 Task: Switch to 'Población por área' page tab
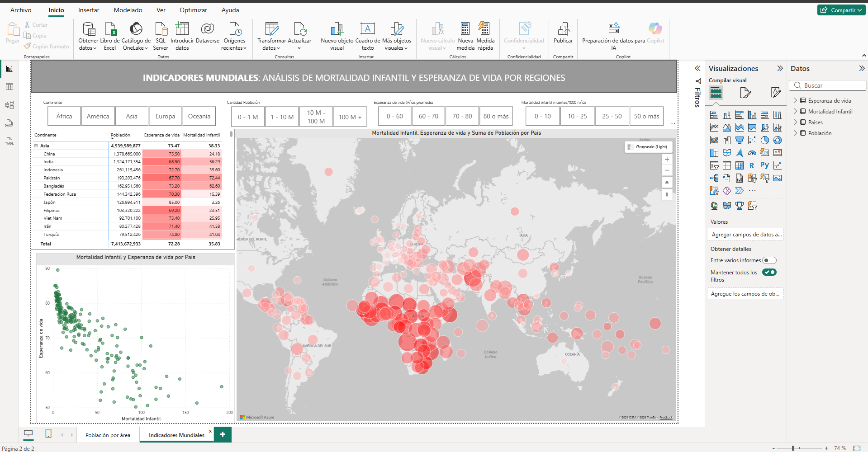pyautogui.click(x=108, y=435)
